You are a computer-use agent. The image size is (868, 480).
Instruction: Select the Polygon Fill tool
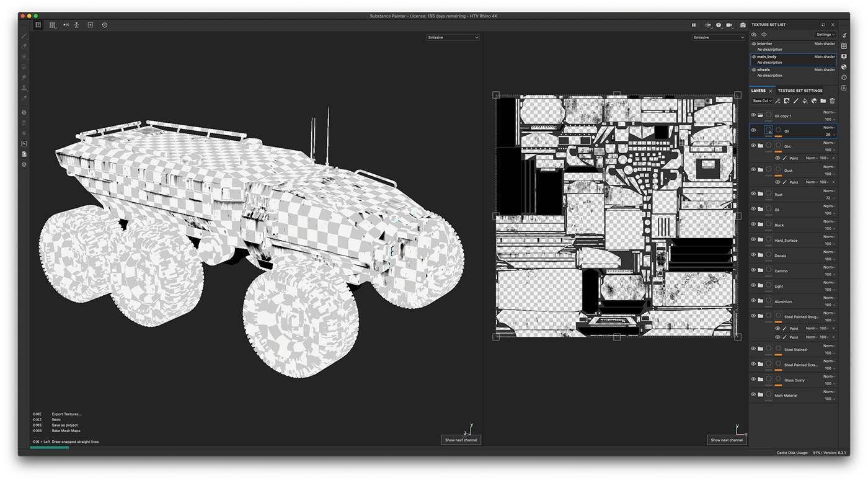pyautogui.click(x=24, y=67)
